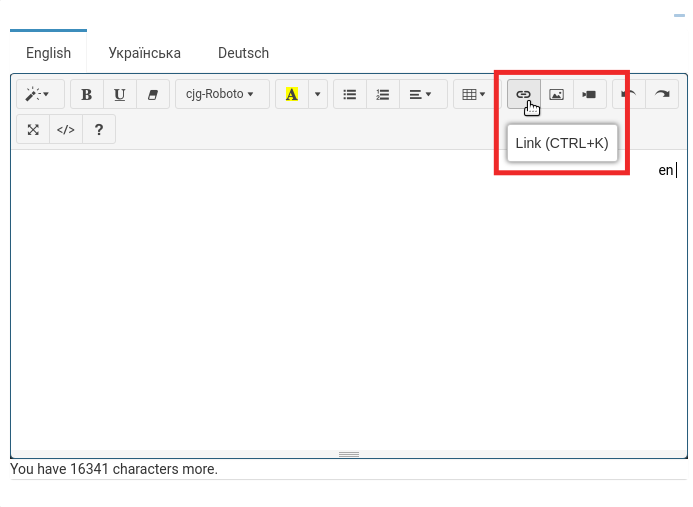Open the paragraph alignment dropdown
This screenshot has height=507, width=693.
[423, 94]
